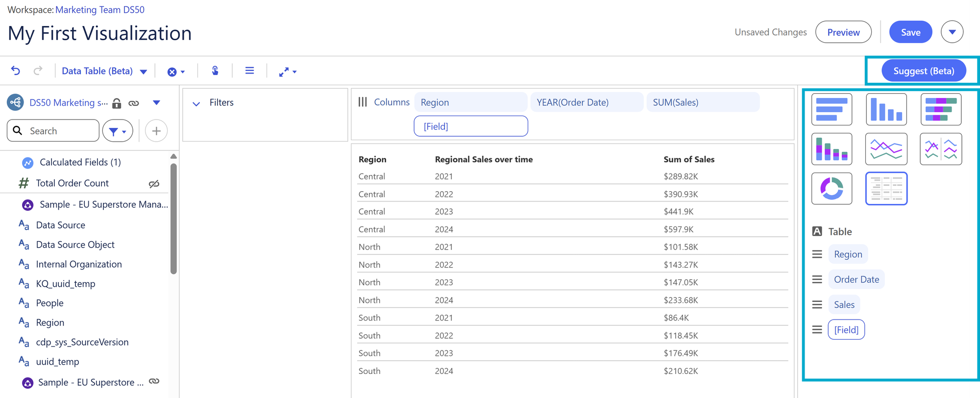Viewport: 980px width, 398px height.
Task: Toggle hidden eye icon on Total Order Count
Action: [x=154, y=184]
